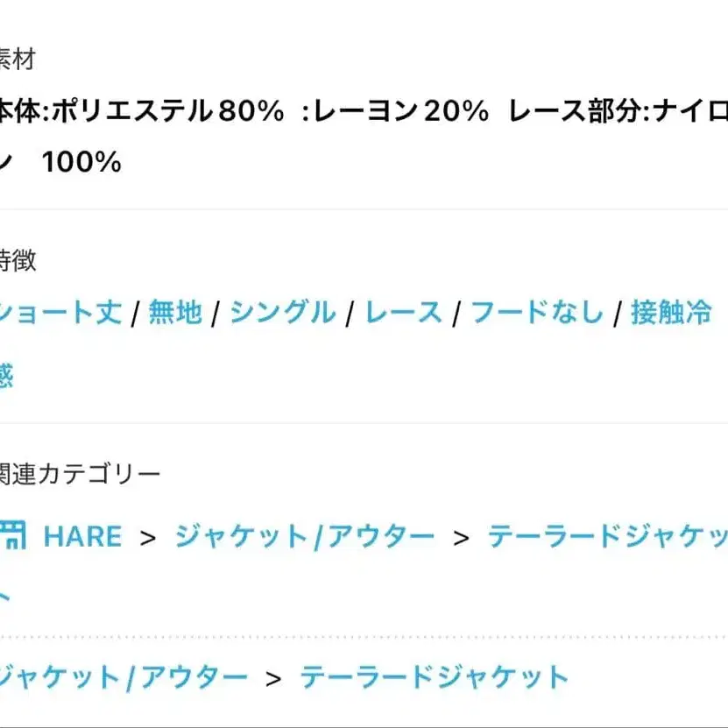Select the 接触冷 feature tag
The image size is (728, 728).
671,312
